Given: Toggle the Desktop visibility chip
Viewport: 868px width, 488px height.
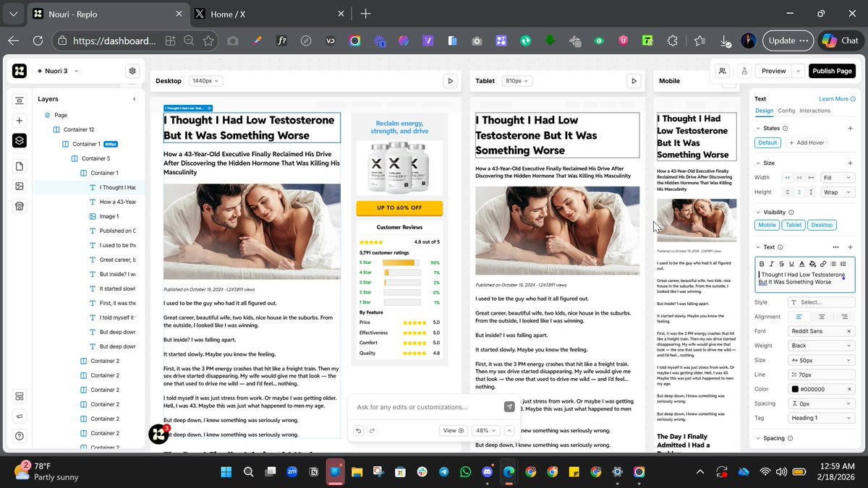Looking at the screenshot, I should [x=821, y=225].
